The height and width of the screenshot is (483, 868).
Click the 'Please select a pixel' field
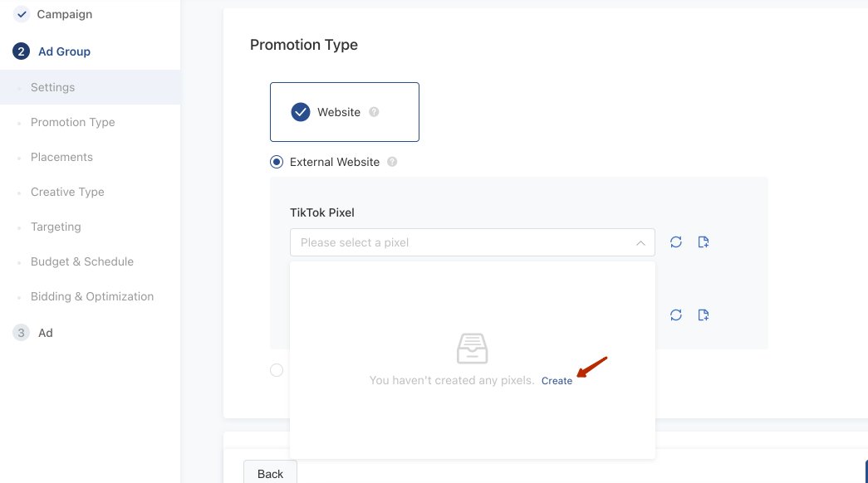[x=461, y=242]
